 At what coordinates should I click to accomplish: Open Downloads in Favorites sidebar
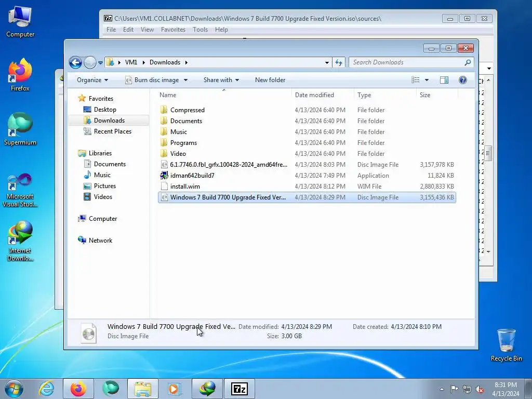109,121
